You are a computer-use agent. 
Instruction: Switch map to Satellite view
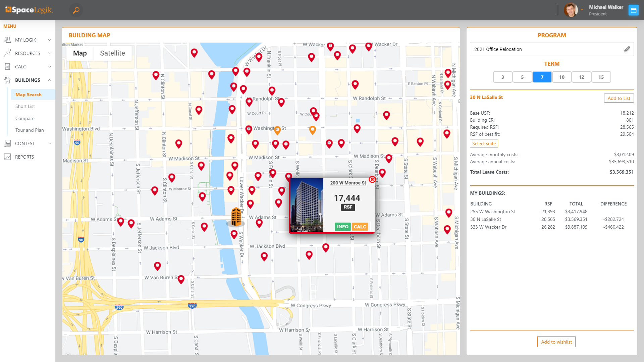112,53
